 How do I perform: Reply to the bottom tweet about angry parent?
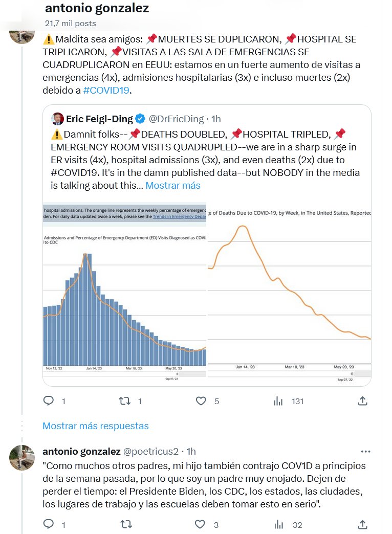(x=49, y=524)
